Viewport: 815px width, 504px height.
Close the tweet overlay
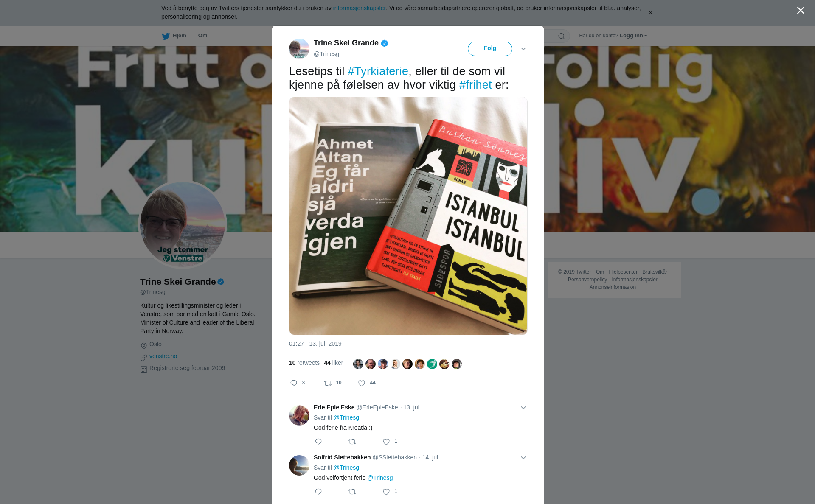801,10
